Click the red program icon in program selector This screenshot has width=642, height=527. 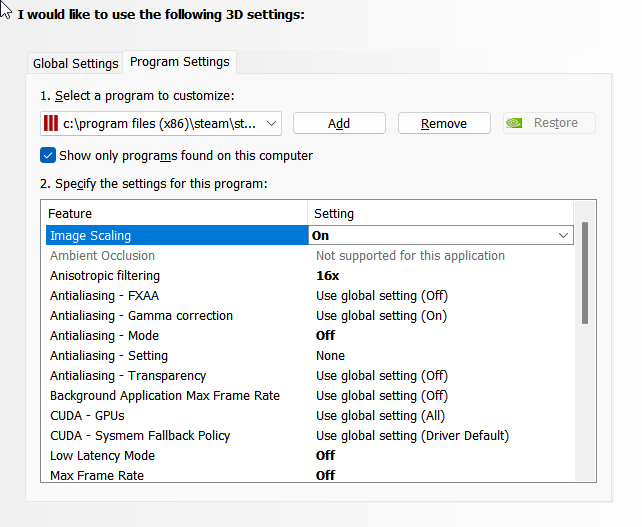click(51, 123)
